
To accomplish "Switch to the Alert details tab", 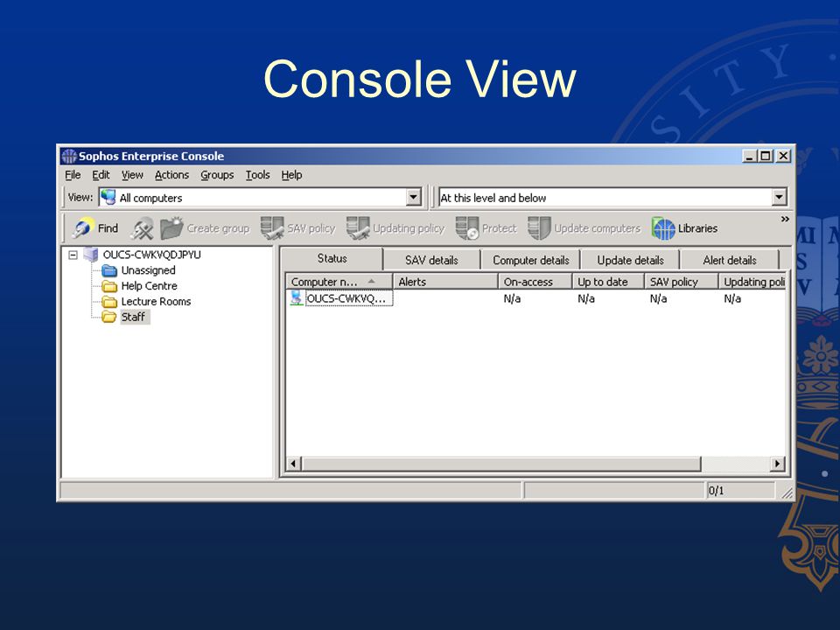I will coord(730,261).
